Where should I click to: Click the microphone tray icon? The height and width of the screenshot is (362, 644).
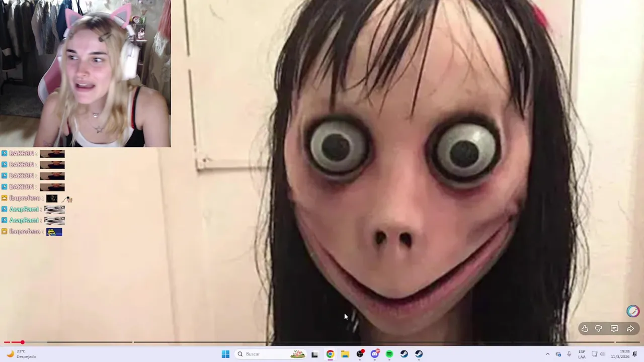point(569,354)
